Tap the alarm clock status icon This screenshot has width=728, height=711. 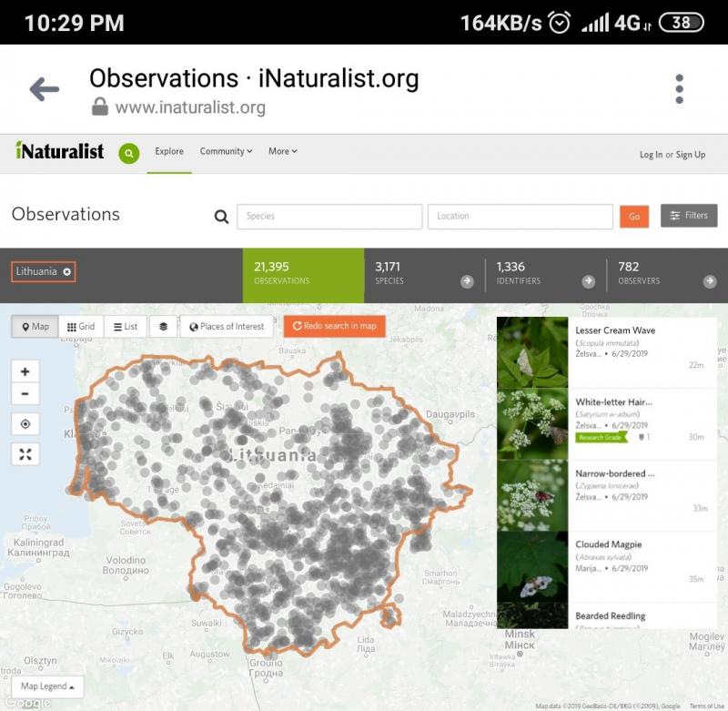coord(559,22)
